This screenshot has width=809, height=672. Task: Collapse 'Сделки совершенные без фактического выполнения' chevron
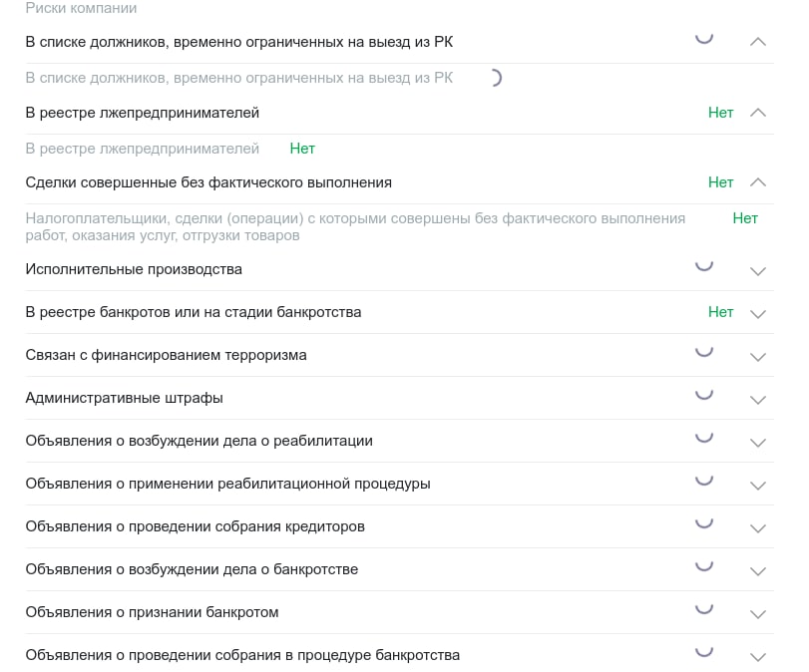point(757,182)
